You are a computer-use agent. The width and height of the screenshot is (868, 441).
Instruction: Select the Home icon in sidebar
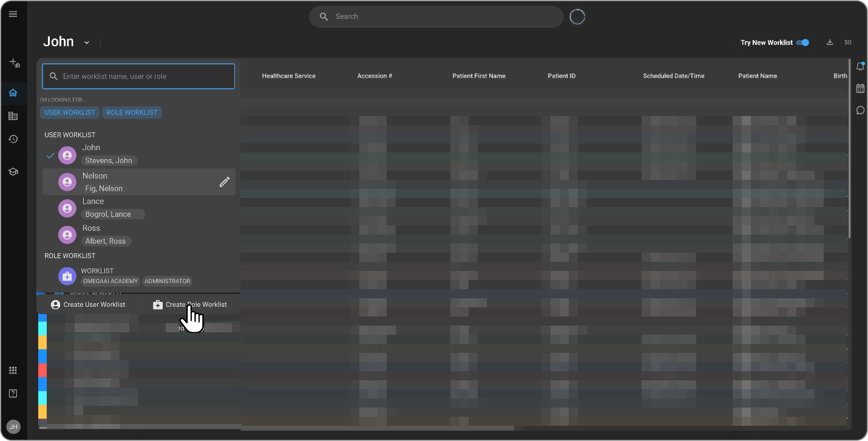pos(13,92)
